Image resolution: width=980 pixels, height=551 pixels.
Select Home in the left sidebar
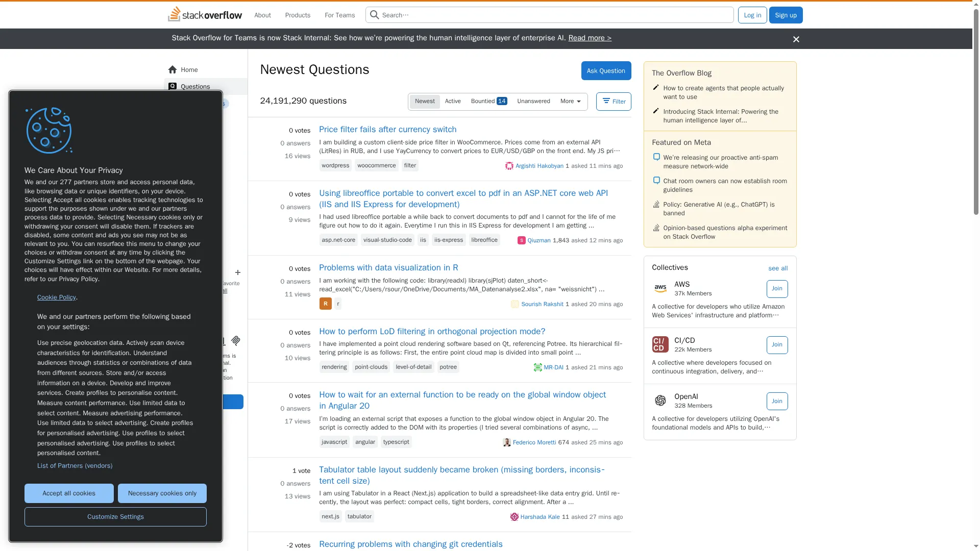188,70
